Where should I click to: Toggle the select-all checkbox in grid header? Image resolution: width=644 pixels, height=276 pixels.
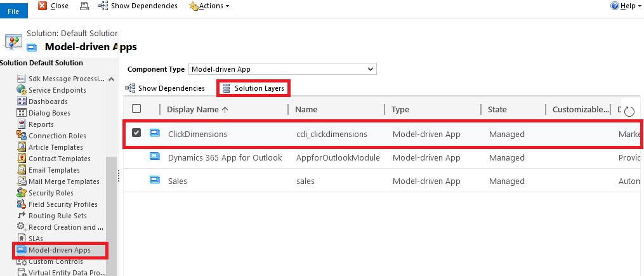(136, 108)
